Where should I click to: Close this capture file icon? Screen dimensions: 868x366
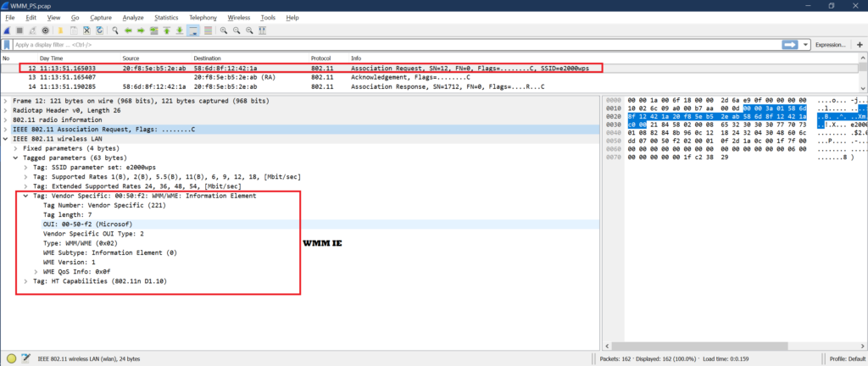click(x=86, y=30)
